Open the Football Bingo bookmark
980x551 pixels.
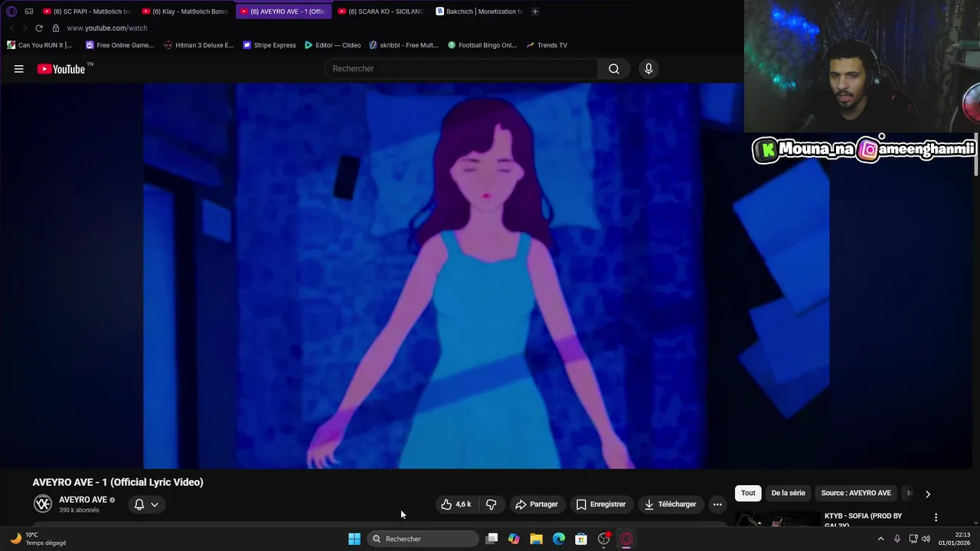click(x=482, y=45)
